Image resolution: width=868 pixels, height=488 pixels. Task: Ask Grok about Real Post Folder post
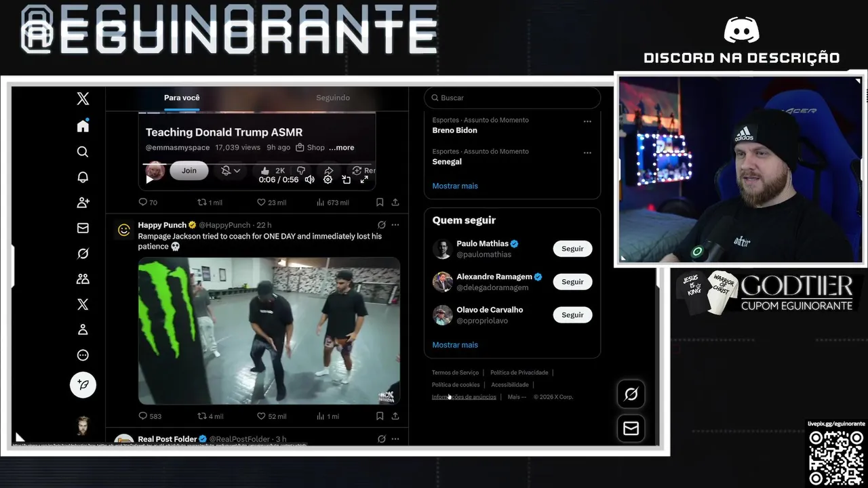click(382, 439)
